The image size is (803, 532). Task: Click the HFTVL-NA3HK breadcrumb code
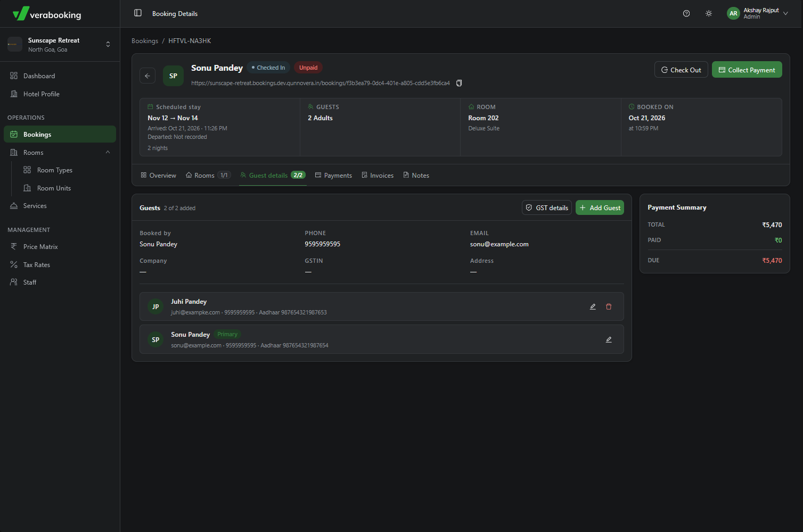190,41
